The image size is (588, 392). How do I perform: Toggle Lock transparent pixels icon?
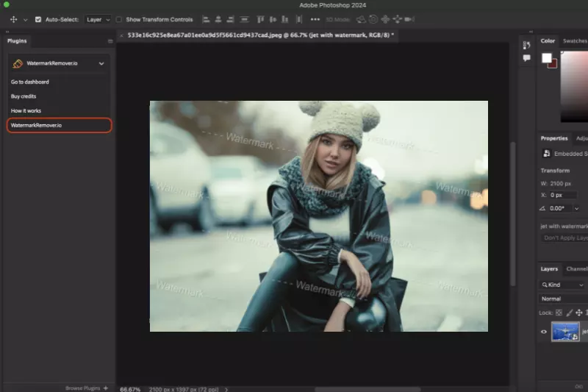point(559,313)
